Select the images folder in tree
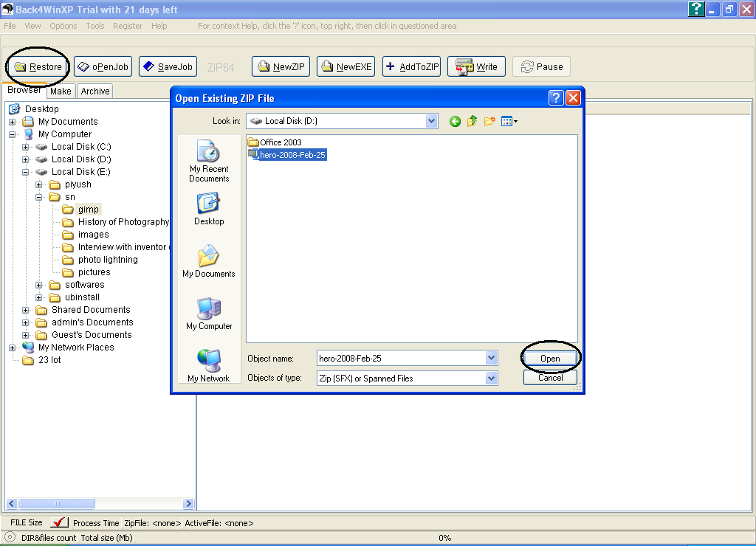756x546 pixels. point(94,234)
